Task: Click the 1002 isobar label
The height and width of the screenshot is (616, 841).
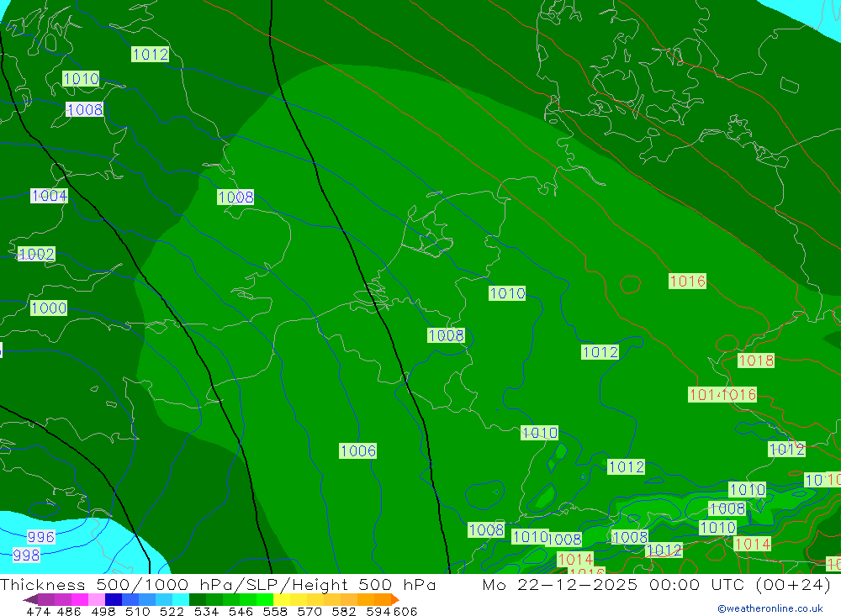Action: [36, 254]
